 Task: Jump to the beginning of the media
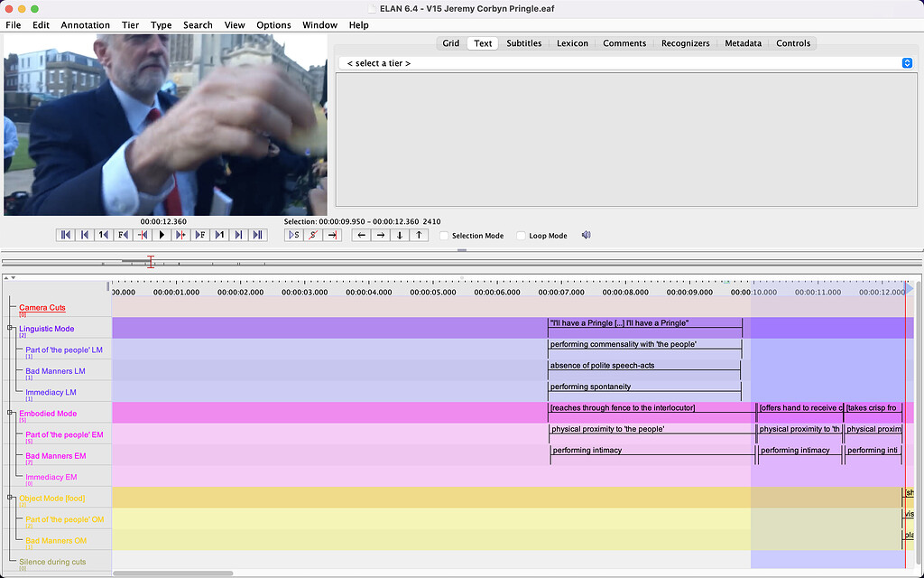65,235
